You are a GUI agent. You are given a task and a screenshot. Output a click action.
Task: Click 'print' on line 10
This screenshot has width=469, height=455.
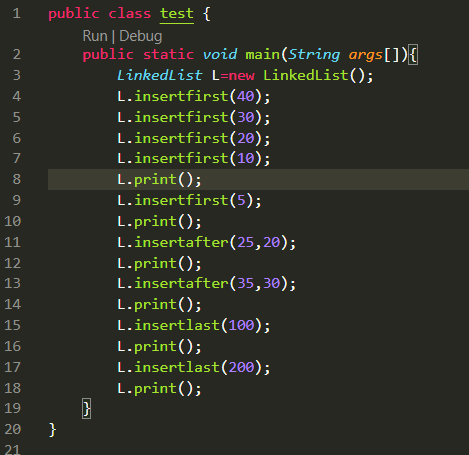click(155, 222)
